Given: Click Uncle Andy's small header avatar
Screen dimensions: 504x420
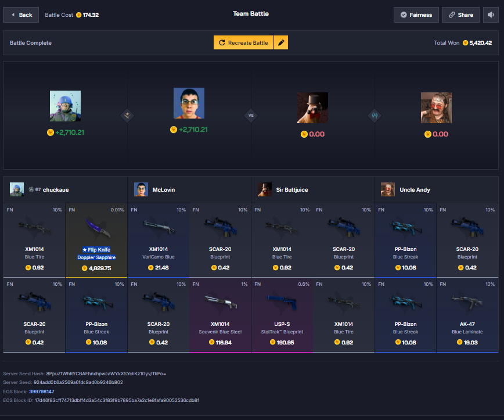Looking at the screenshot, I should click(388, 189).
